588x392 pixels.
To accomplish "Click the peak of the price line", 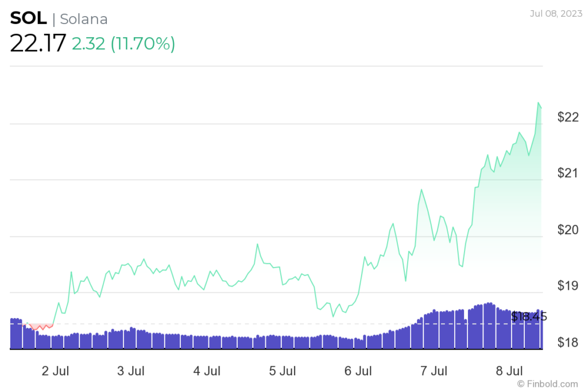I will (539, 103).
